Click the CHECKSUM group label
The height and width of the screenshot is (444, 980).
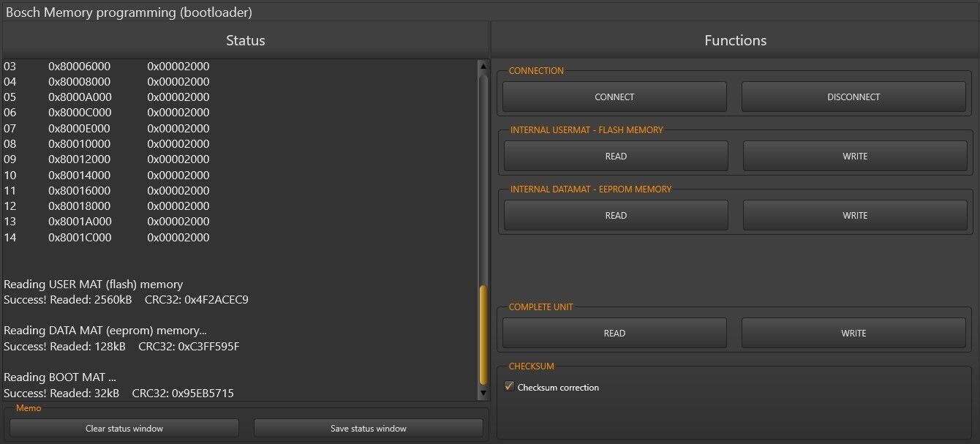click(531, 366)
